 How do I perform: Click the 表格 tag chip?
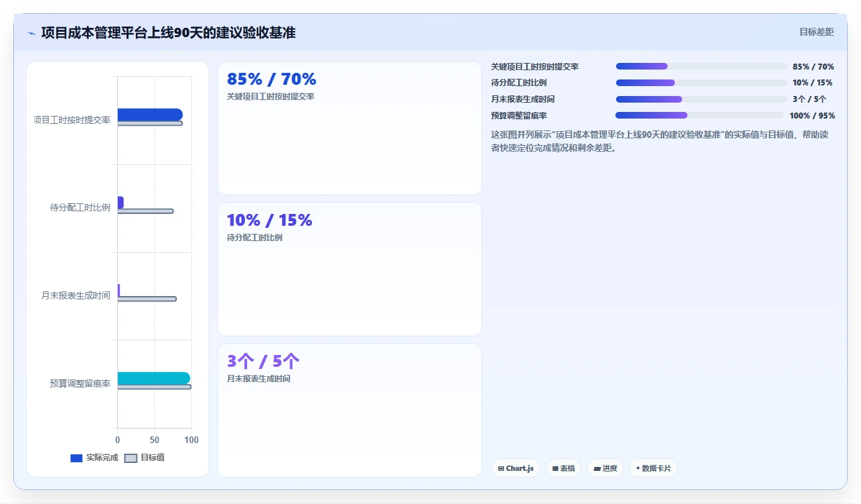click(x=564, y=468)
